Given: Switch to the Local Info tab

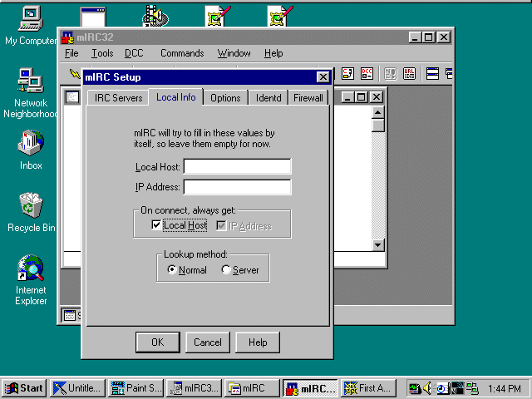Looking at the screenshot, I should click(175, 97).
